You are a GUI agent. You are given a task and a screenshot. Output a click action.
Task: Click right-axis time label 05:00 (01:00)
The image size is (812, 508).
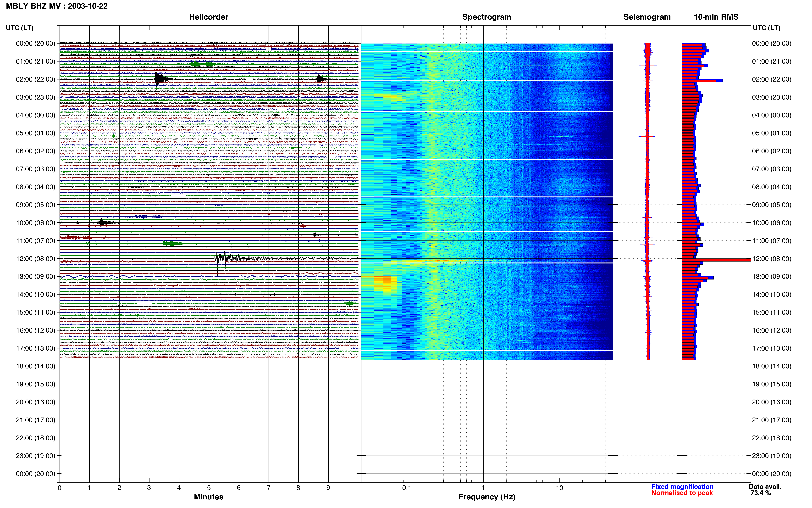click(x=772, y=133)
